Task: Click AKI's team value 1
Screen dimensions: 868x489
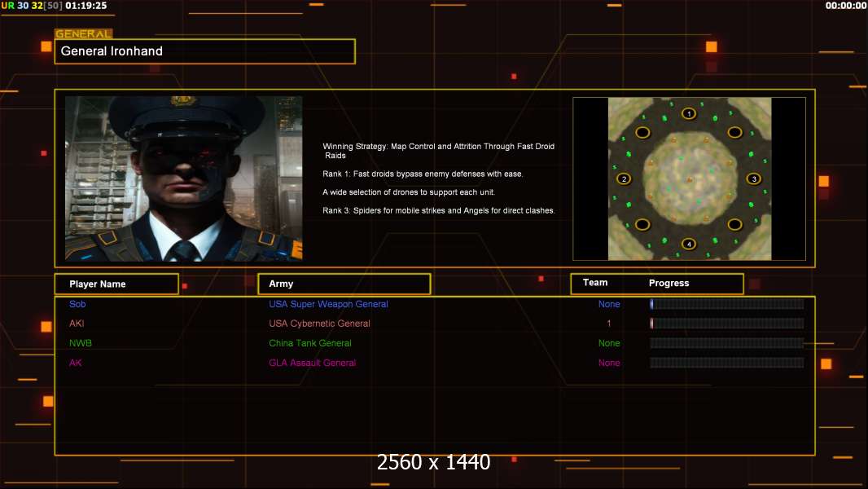Action: tap(609, 324)
